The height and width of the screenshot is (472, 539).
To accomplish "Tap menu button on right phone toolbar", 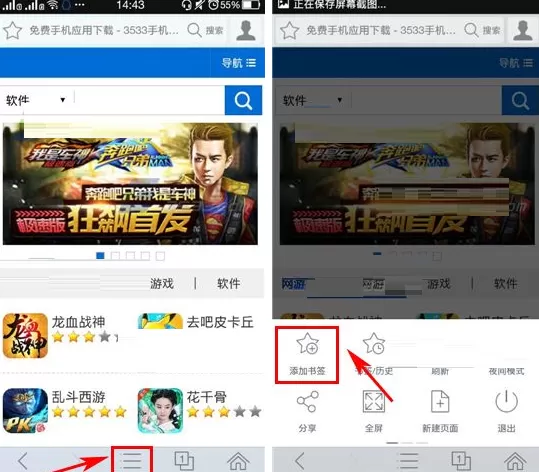I will click(408, 461).
